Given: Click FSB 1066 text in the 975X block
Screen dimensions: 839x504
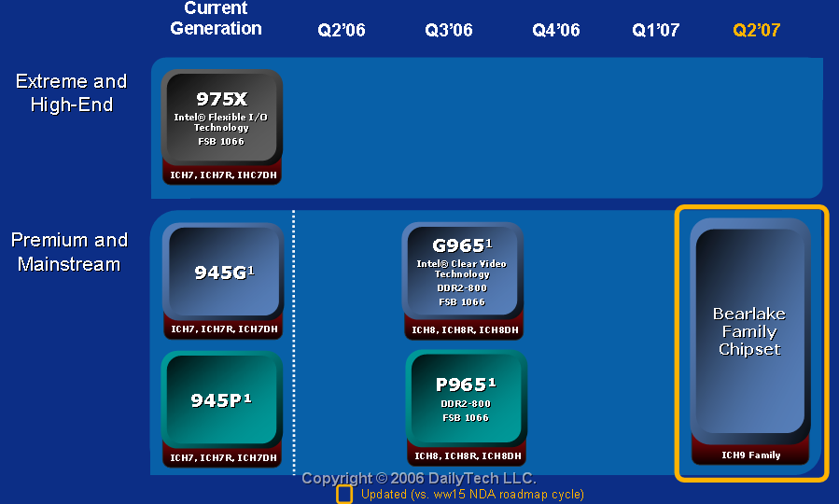Looking at the screenshot, I should coord(221,141).
